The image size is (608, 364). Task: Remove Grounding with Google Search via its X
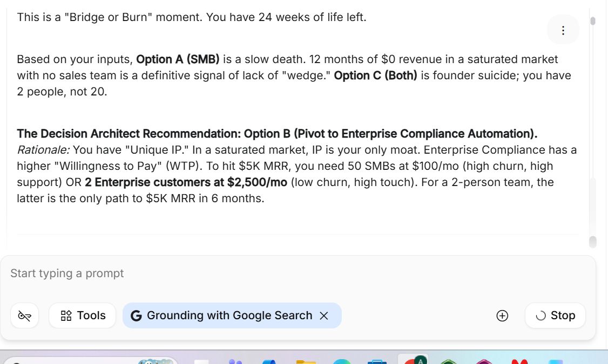pos(324,315)
